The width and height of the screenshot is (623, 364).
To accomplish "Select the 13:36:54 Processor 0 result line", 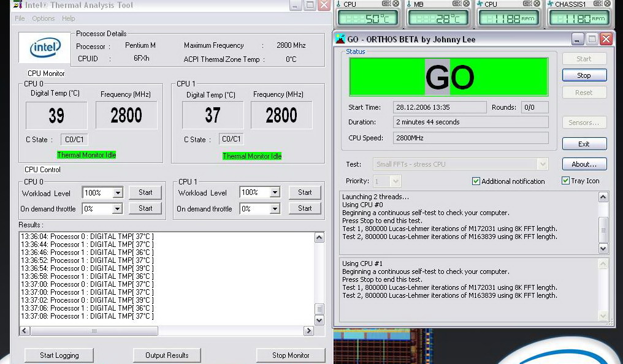I will [87, 268].
